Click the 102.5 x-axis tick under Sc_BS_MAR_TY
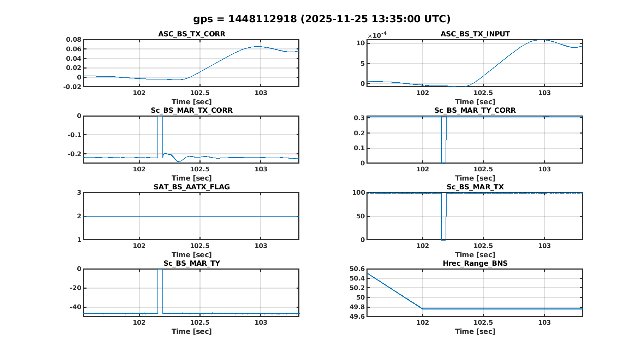The height and width of the screenshot is (360, 644). click(x=200, y=322)
